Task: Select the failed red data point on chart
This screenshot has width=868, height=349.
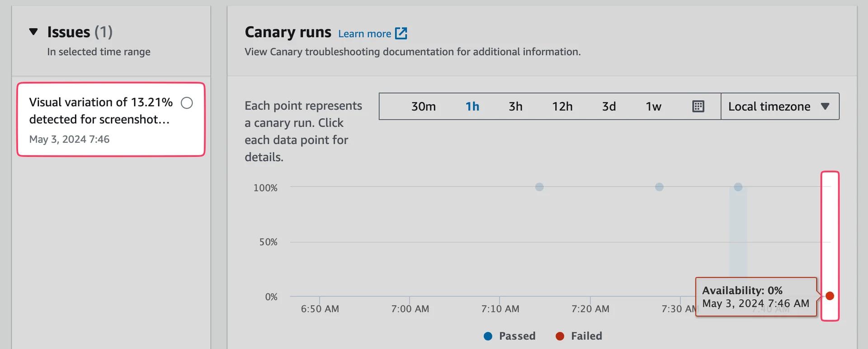Action: coord(830,296)
